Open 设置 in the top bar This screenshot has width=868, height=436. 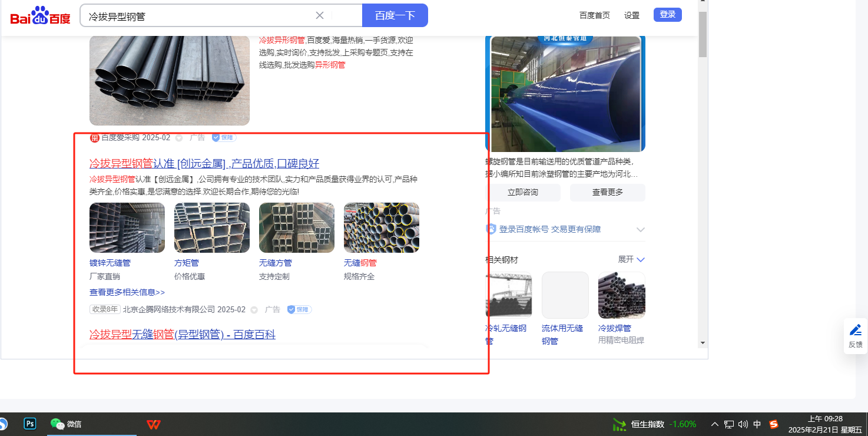click(632, 15)
